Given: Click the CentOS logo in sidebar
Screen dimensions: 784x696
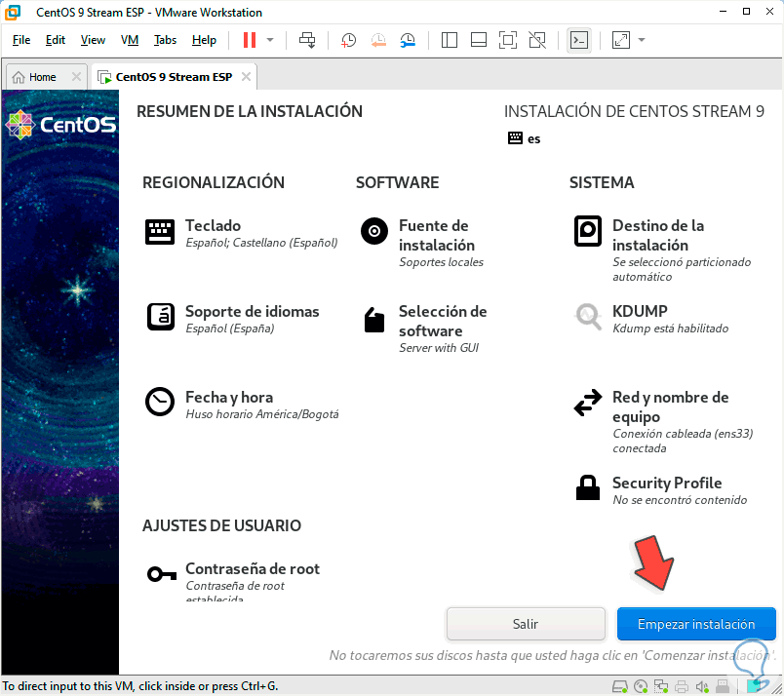Looking at the screenshot, I should [x=60, y=125].
